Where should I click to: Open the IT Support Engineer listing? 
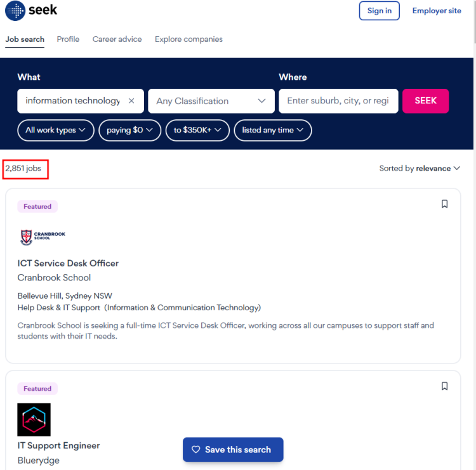[x=58, y=446]
